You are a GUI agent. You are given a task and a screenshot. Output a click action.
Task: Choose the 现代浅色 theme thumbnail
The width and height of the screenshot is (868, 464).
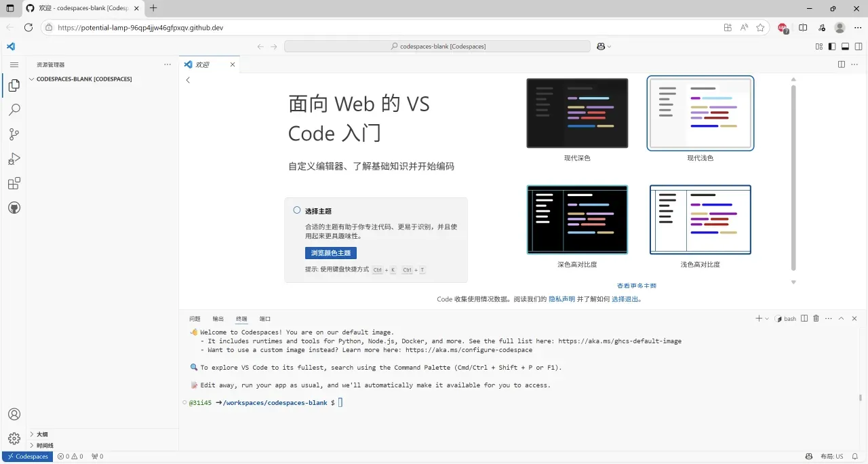click(701, 113)
